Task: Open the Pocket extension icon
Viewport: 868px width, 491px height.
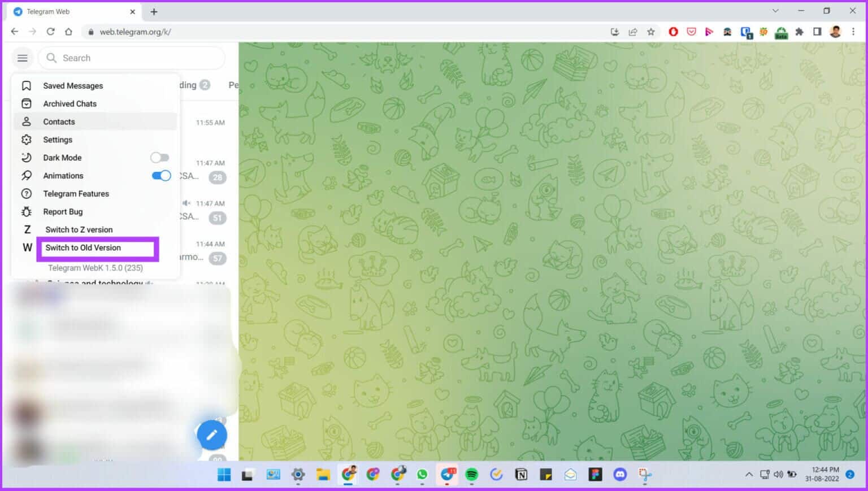Action: click(x=691, y=32)
